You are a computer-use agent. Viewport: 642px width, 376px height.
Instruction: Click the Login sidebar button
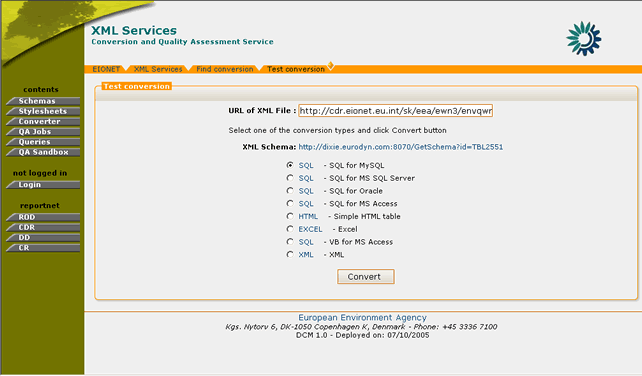pyautogui.click(x=43, y=185)
